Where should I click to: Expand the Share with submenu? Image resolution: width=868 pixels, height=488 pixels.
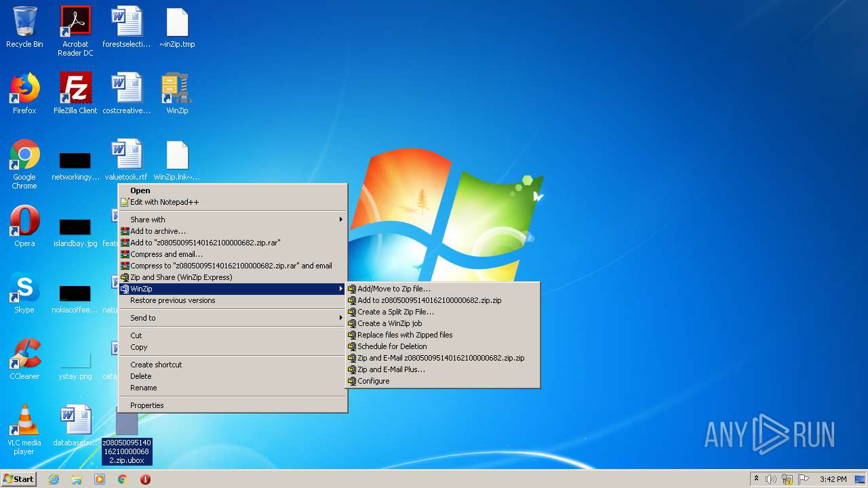(233, 220)
